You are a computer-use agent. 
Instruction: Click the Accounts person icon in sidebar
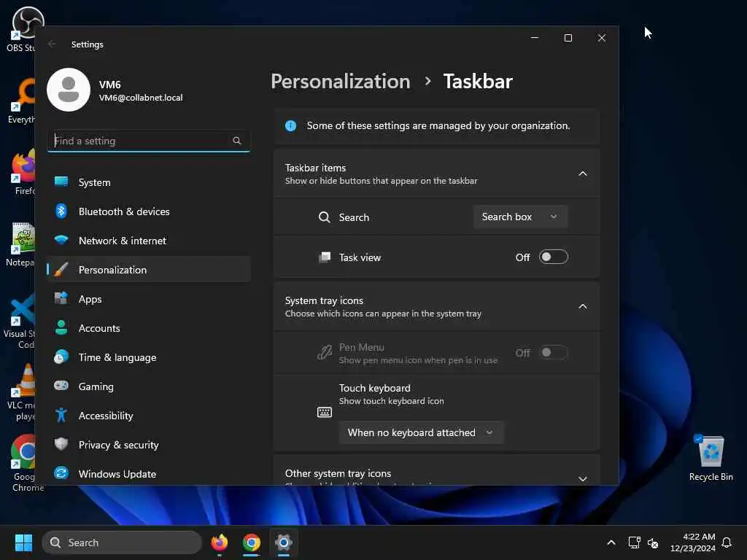pos(61,327)
